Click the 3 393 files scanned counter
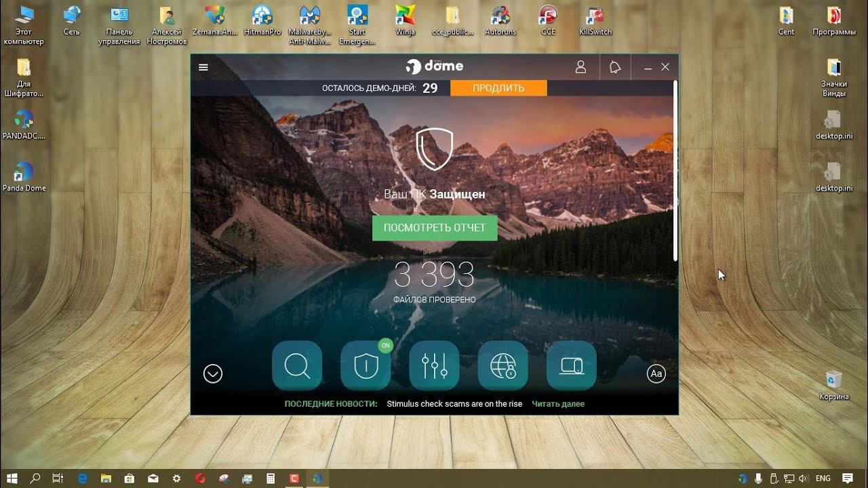Image resolution: width=868 pixels, height=488 pixels. 434,274
